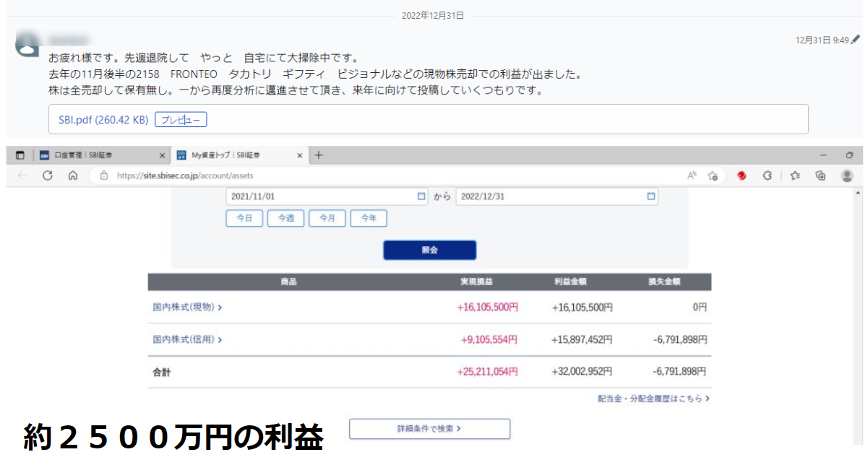Reload the SBI page with refresh icon
Image resolution: width=868 pixels, height=465 pixels.
[x=48, y=175]
